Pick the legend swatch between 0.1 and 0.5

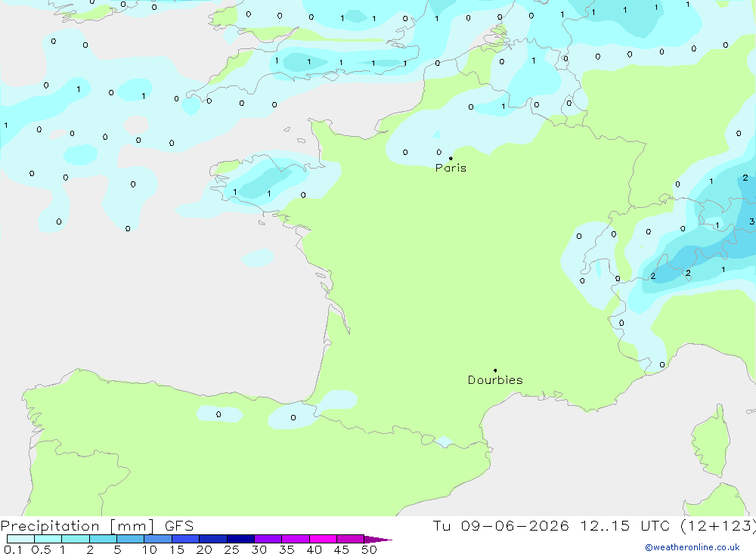click(20, 539)
